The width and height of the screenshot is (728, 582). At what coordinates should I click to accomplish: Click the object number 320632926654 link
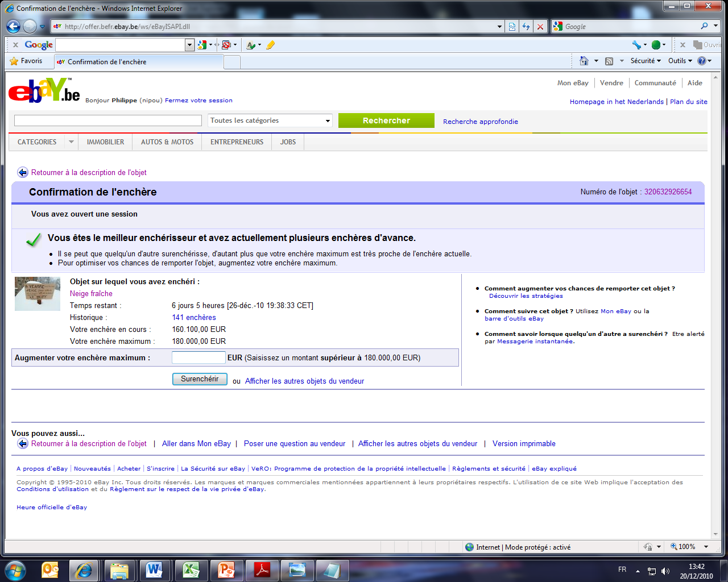pyautogui.click(x=668, y=192)
